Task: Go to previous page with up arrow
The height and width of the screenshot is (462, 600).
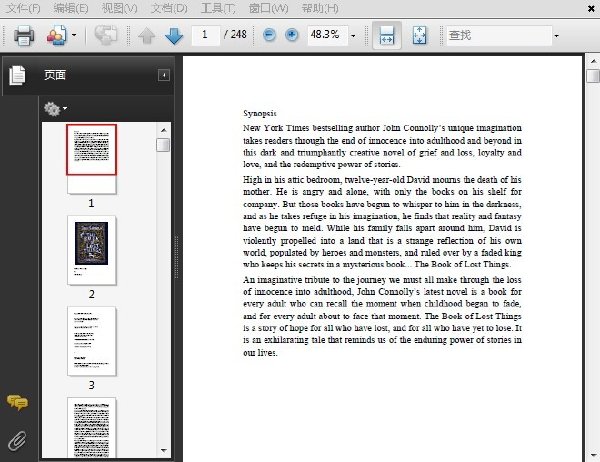Action: coord(147,36)
